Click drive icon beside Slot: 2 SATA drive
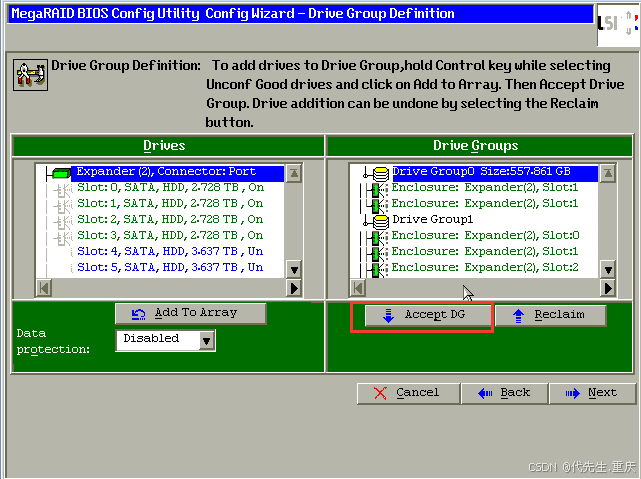Image resolution: width=641 pixels, height=479 pixels. click(63, 221)
